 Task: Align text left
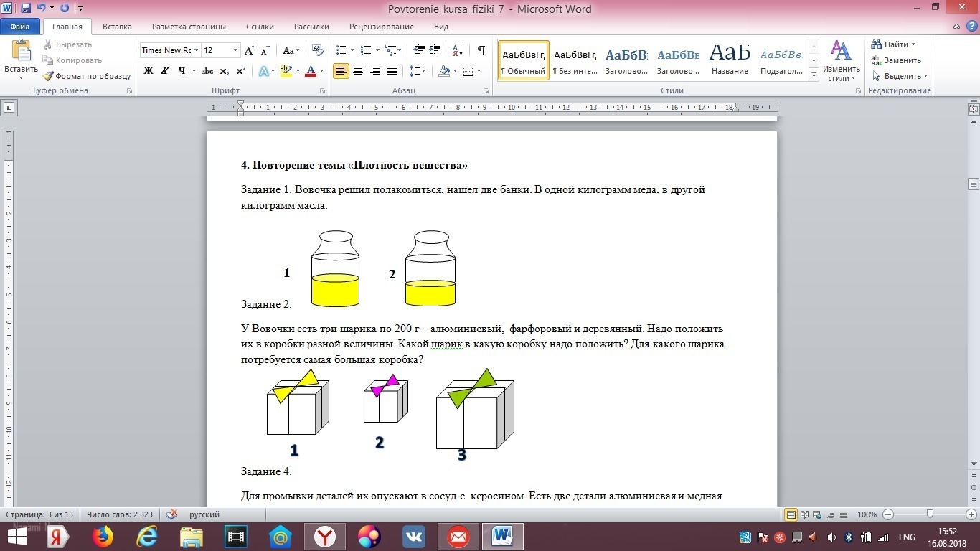tap(341, 71)
